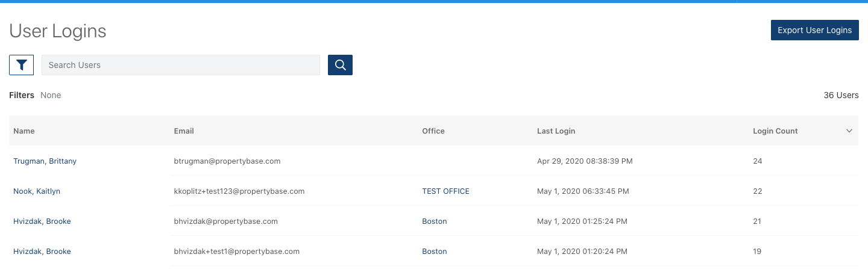868x272 pixels.
Task: Select the email btrugman@propertybase.com
Action: pyautogui.click(x=227, y=161)
